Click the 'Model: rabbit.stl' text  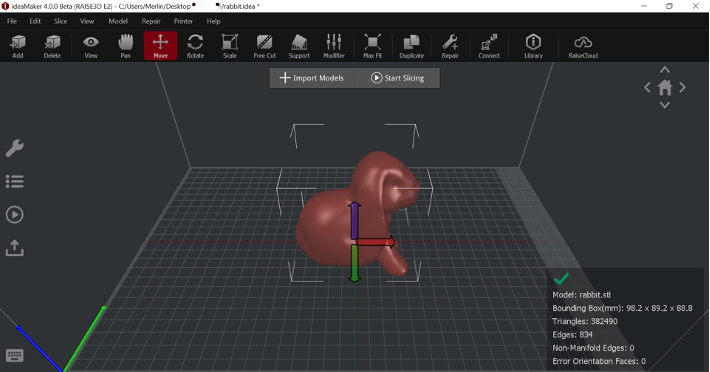click(581, 295)
